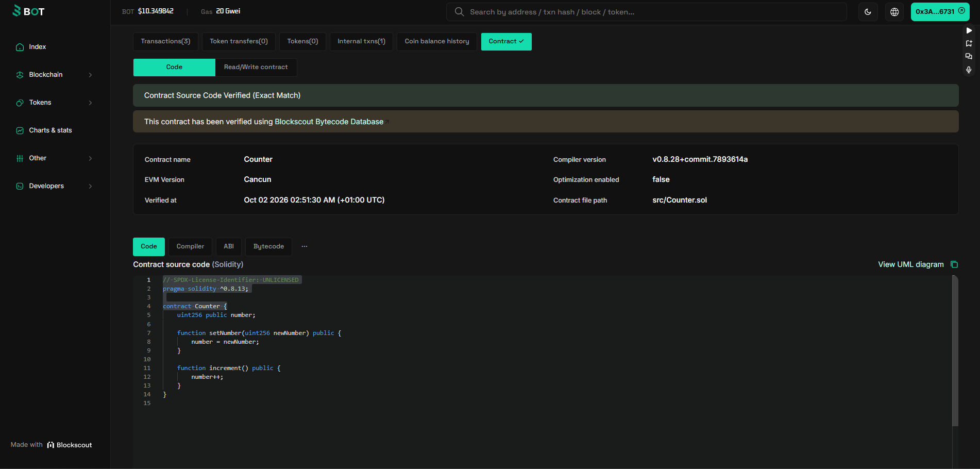Click the pragma solidity code line
This screenshot has height=469, width=980.
point(206,289)
